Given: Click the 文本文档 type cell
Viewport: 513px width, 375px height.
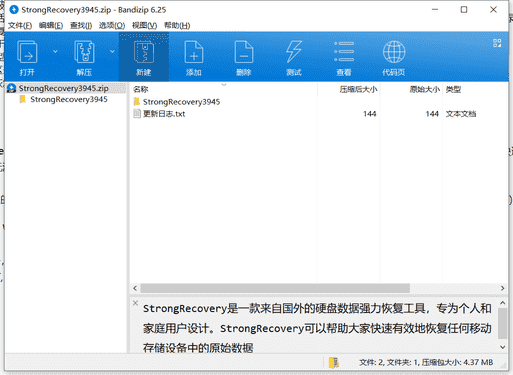Looking at the screenshot, I should [x=461, y=114].
